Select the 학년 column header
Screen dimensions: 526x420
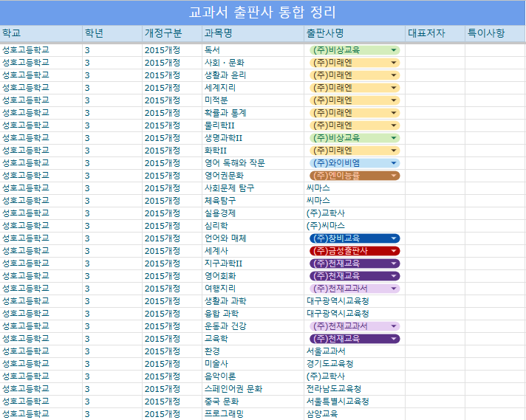click(112, 33)
